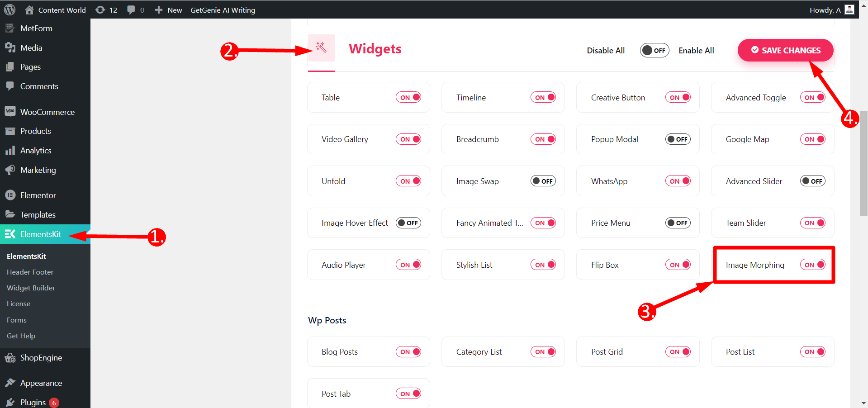Toggle the Flip Box widget switch
This screenshot has width=868, height=408.
(678, 265)
